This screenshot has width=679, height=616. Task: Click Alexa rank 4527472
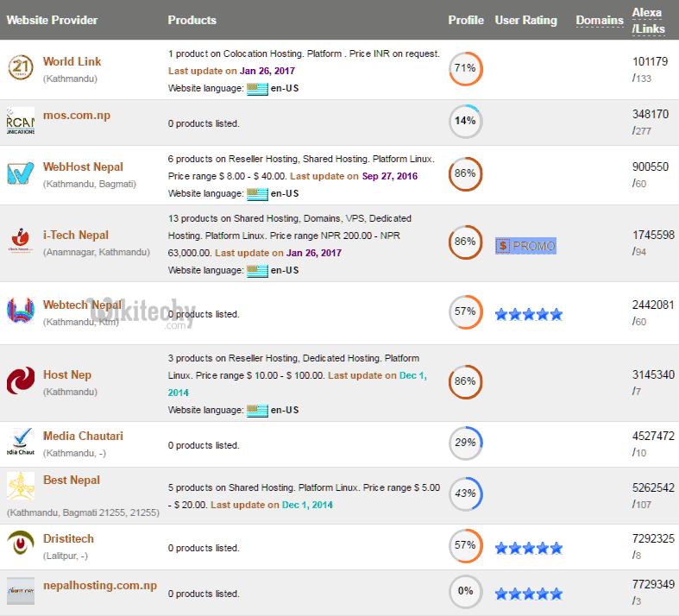pos(653,436)
